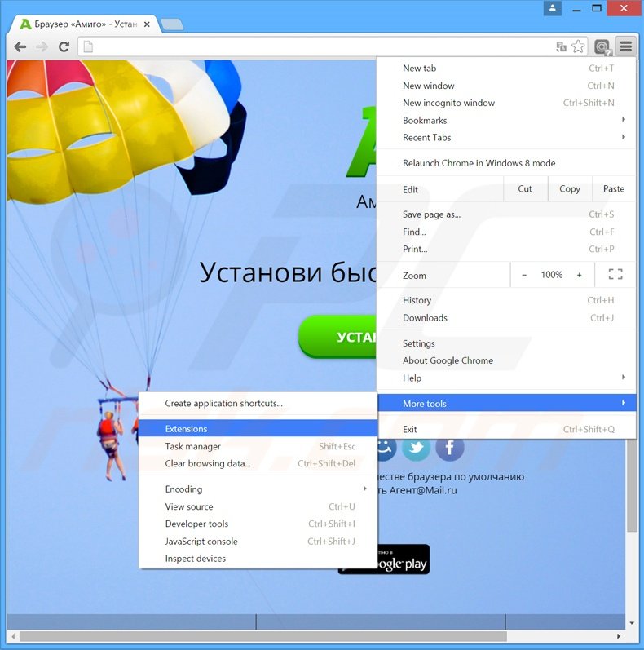Choose Exit from the menu
644x650 pixels.
pyautogui.click(x=506, y=430)
